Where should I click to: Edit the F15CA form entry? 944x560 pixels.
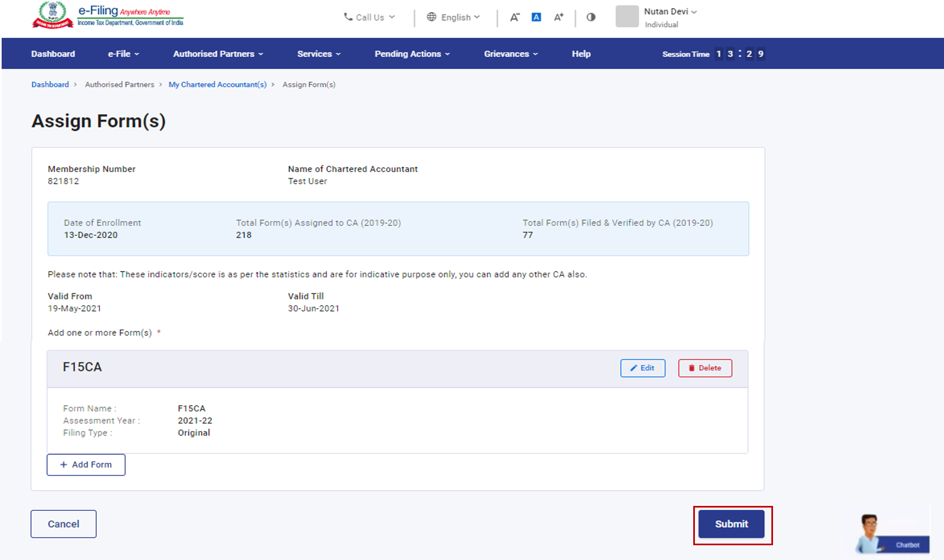pos(642,368)
